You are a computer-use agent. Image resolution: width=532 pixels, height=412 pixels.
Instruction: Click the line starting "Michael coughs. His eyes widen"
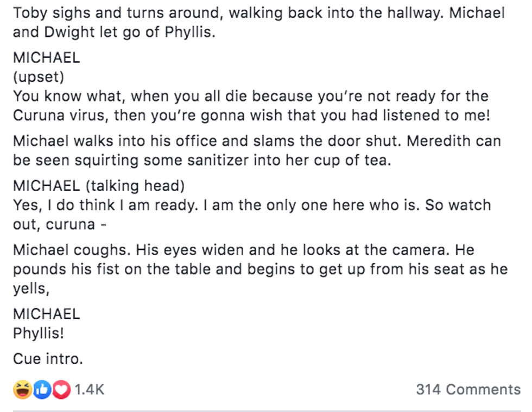pos(244,250)
